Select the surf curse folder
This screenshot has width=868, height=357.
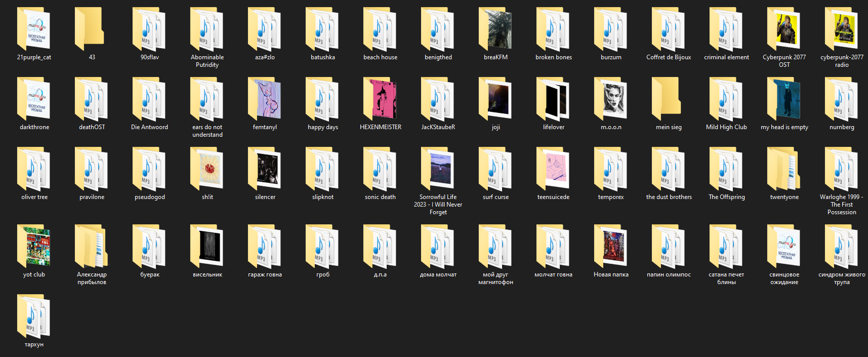click(495, 168)
